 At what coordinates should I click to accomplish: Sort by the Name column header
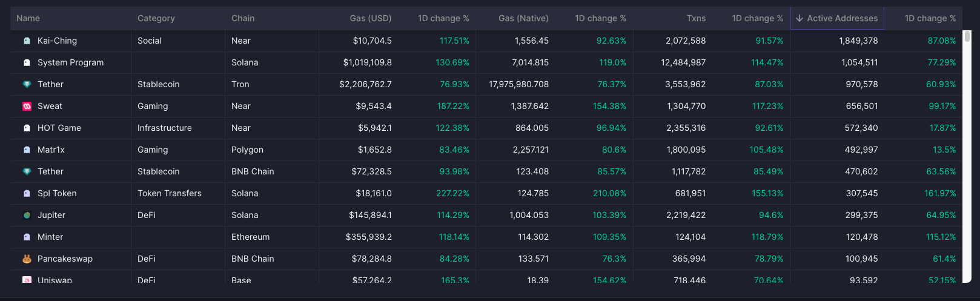(x=28, y=18)
